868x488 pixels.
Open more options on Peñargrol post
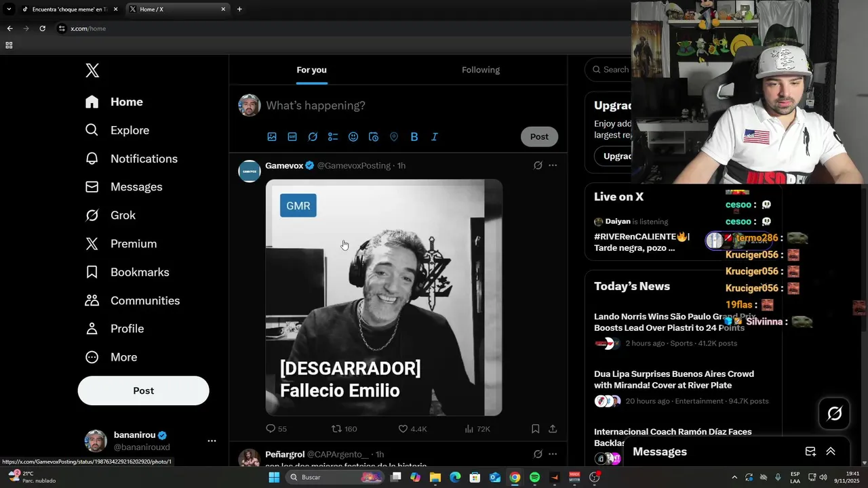[x=553, y=454]
